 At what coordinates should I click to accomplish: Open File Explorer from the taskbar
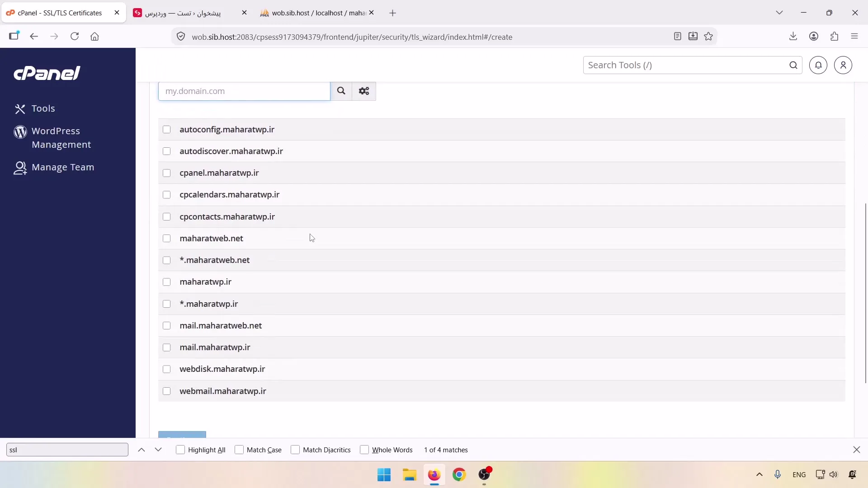pyautogui.click(x=410, y=474)
